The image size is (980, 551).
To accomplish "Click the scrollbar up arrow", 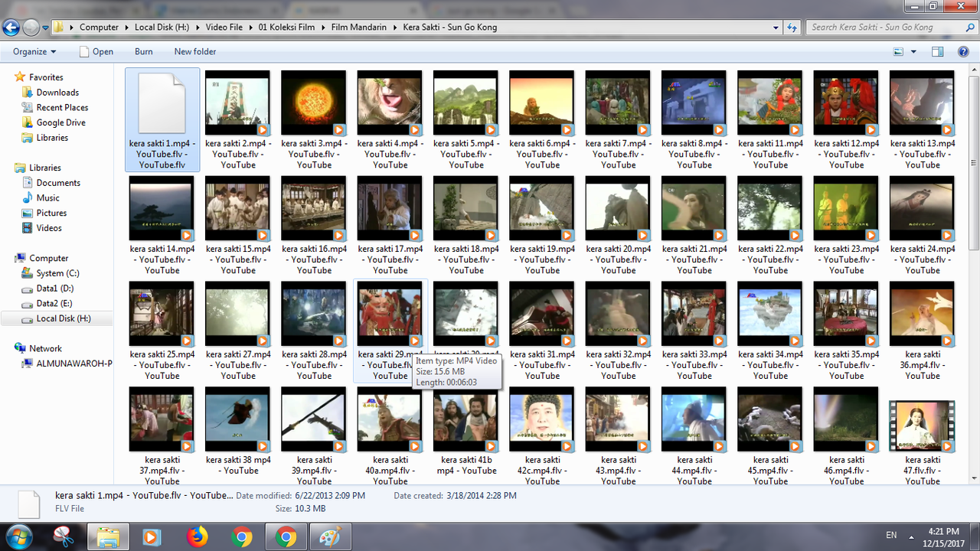I will point(974,70).
